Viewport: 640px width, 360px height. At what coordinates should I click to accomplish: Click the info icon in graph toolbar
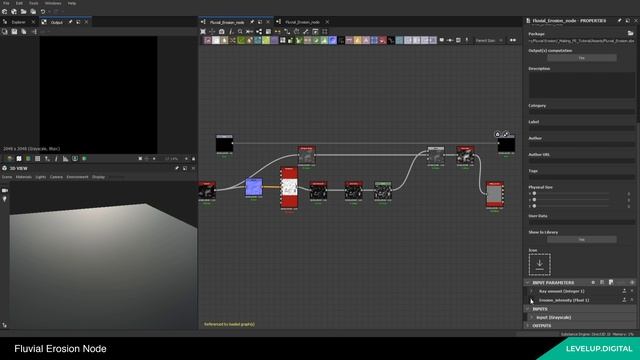coord(231,31)
